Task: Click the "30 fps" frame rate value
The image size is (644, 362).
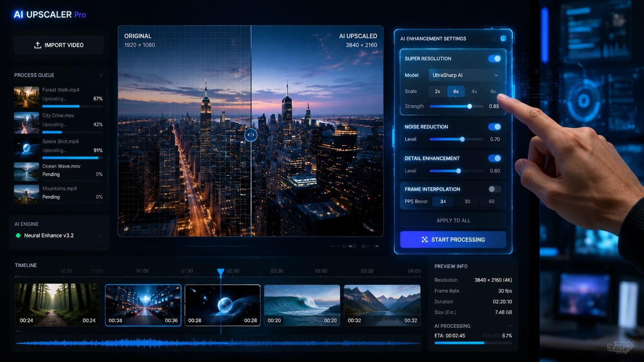Action: tap(505, 291)
